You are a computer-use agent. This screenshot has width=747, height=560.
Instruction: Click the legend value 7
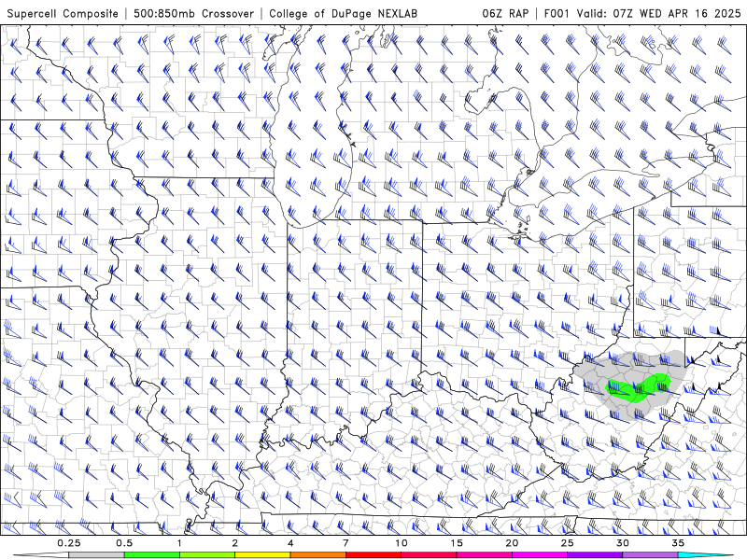(345, 543)
